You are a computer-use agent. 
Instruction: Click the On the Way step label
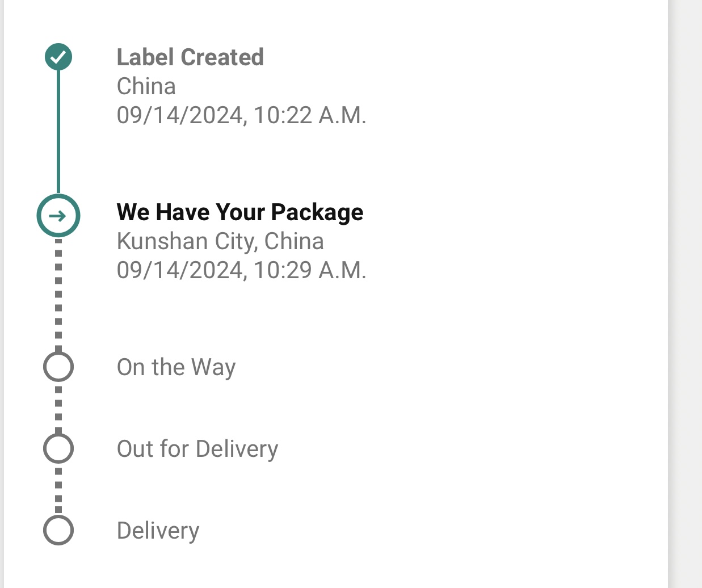[176, 367]
